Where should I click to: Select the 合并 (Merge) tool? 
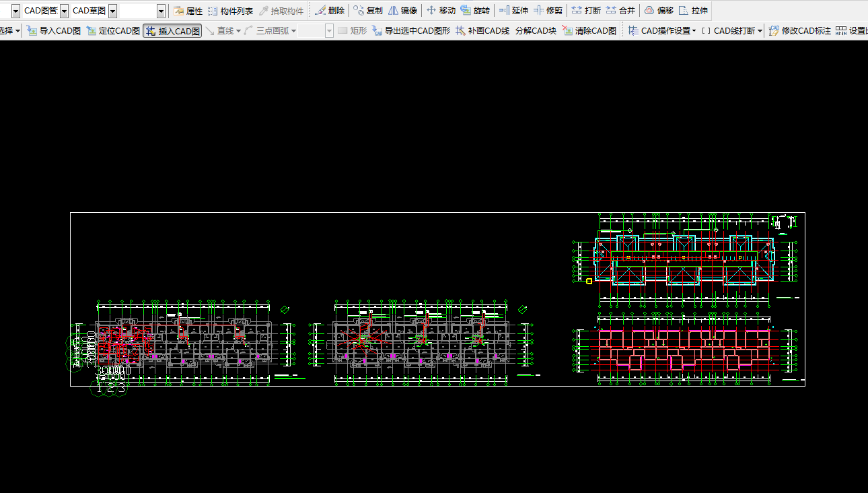(x=620, y=11)
